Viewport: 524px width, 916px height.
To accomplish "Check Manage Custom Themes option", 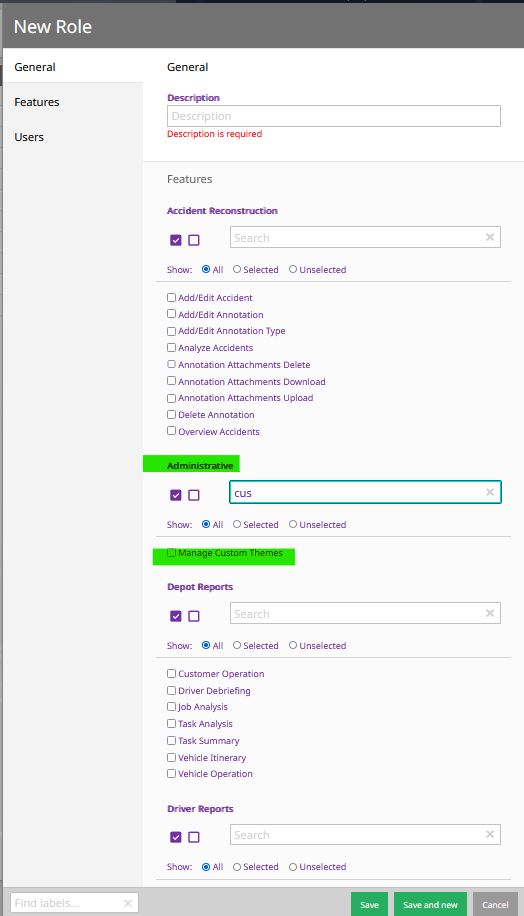I will pyautogui.click(x=171, y=553).
